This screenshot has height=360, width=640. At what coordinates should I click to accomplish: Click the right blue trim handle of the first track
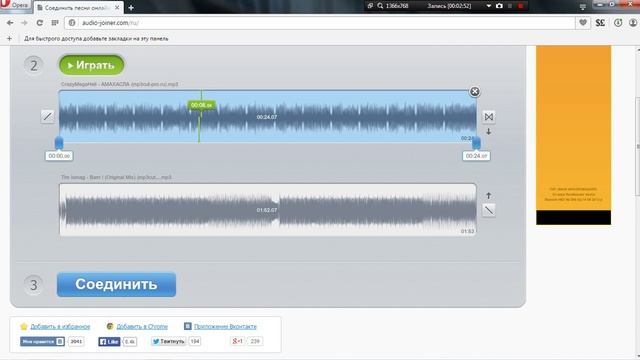pyautogui.click(x=476, y=143)
